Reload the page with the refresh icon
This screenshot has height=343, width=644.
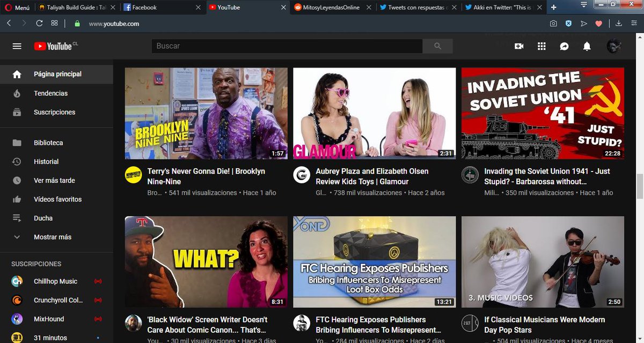point(39,24)
